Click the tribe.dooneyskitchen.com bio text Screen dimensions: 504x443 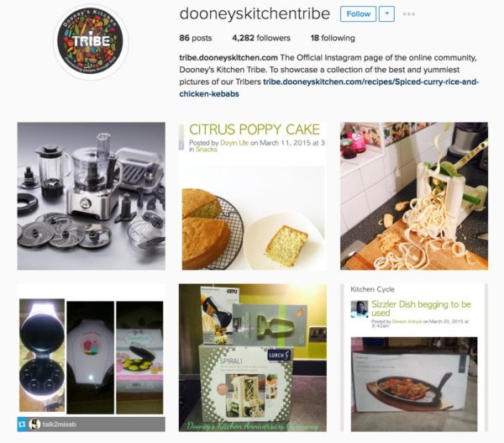tap(228, 58)
